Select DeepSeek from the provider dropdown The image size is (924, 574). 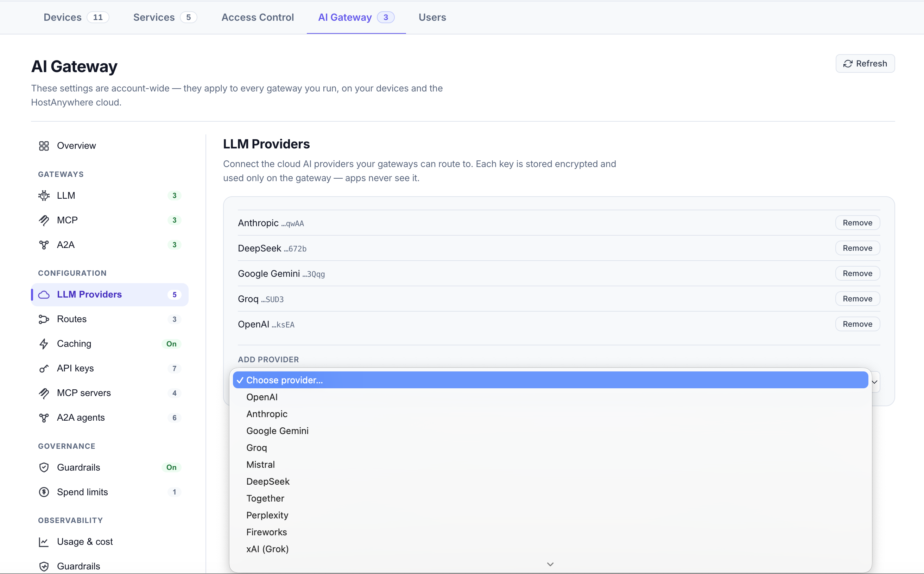[550, 481]
